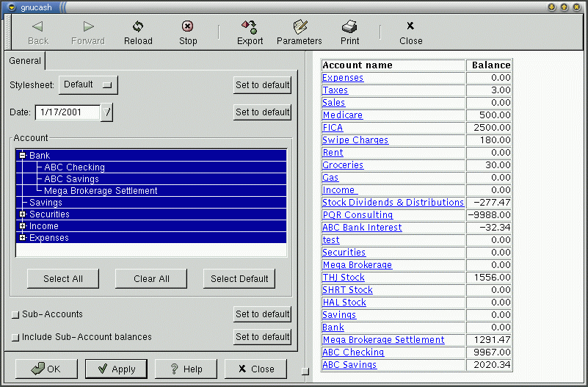Click the toolbar Close icon
Screen dimensions: 588x387
pos(410,26)
